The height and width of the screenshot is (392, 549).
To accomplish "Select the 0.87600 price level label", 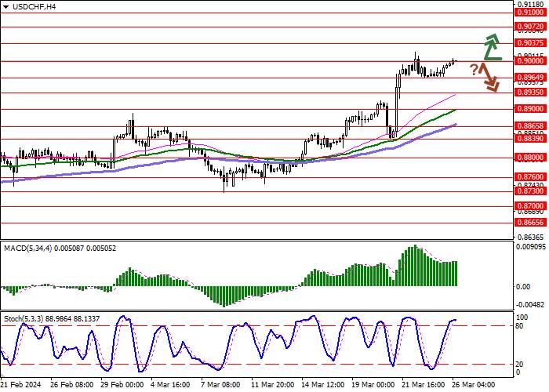I will 531,177.
